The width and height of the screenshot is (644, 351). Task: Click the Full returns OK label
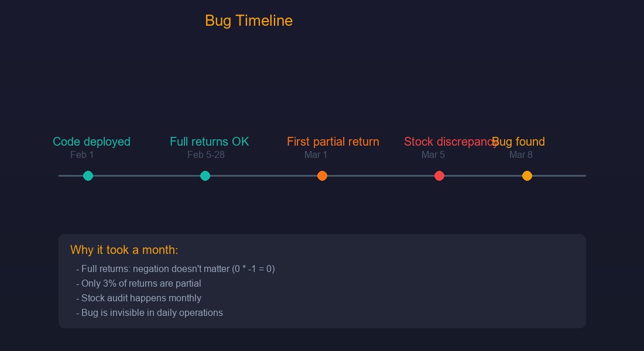pos(209,142)
